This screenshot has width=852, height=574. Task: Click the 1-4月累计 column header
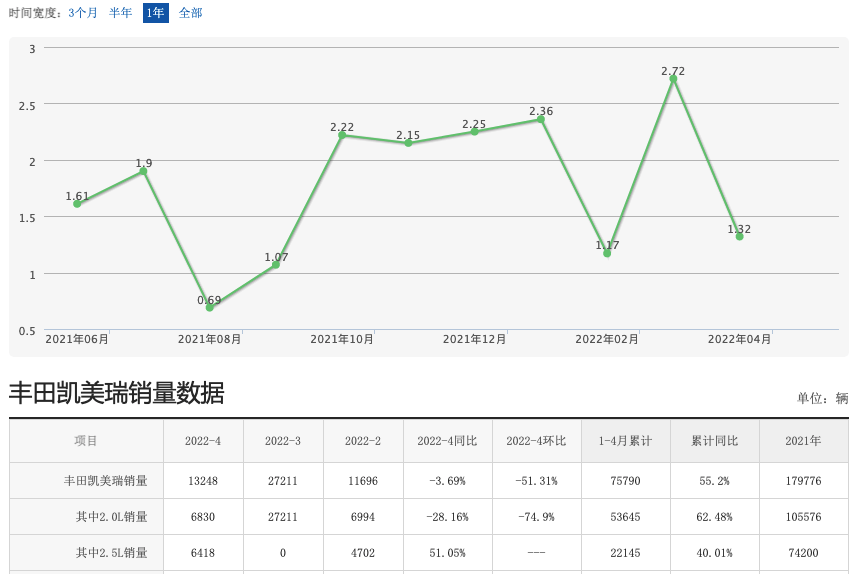click(x=625, y=441)
